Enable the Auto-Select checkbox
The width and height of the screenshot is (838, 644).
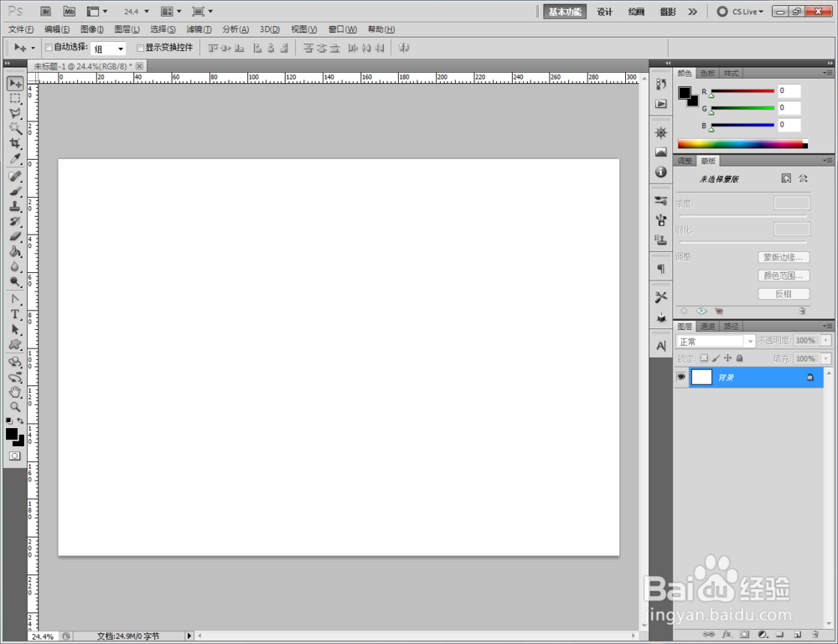coord(49,48)
